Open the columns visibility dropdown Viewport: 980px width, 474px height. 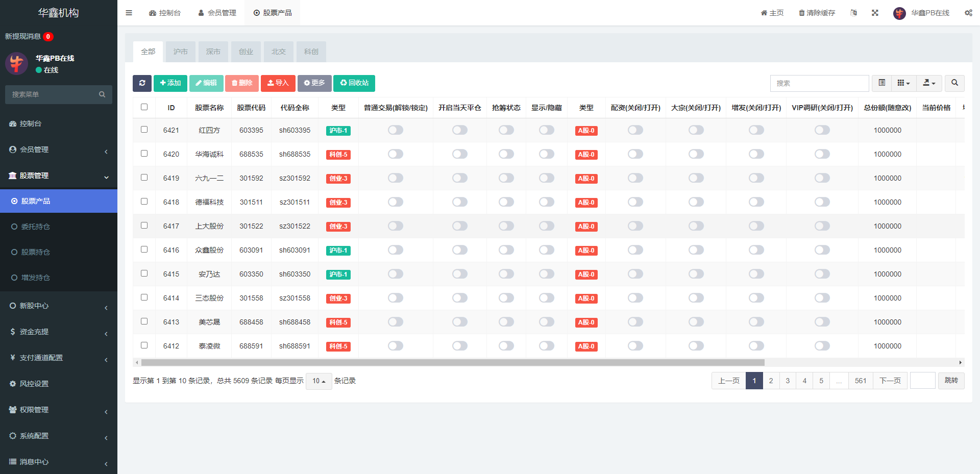tap(903, 83)
